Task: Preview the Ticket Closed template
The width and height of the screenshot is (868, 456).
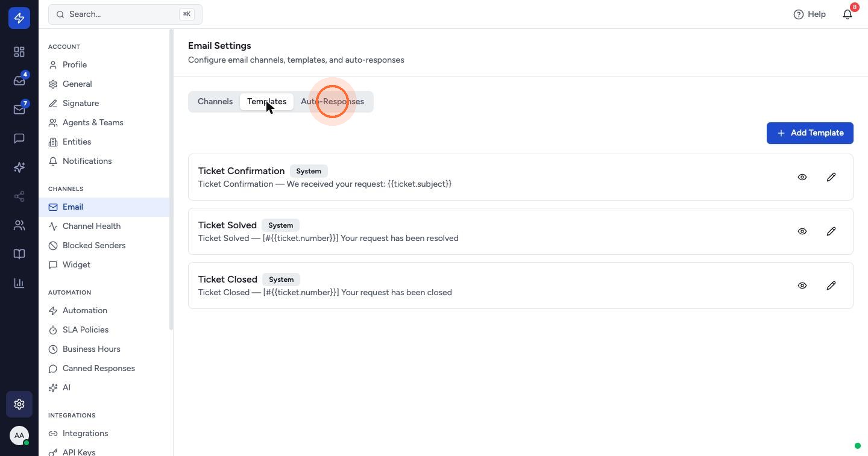Action: tap(802, 286)
